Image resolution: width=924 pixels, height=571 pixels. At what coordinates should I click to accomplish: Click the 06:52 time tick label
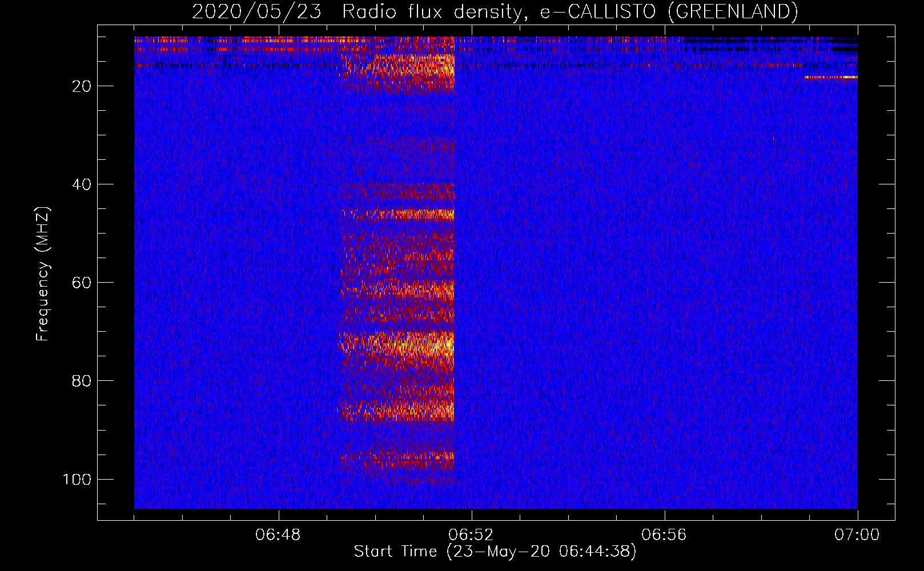(x=471, y=535)
